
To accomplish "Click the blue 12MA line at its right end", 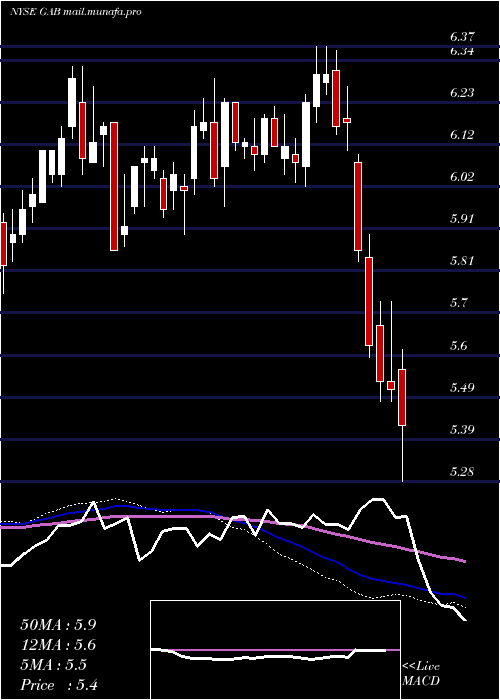I will pos(463,596).
